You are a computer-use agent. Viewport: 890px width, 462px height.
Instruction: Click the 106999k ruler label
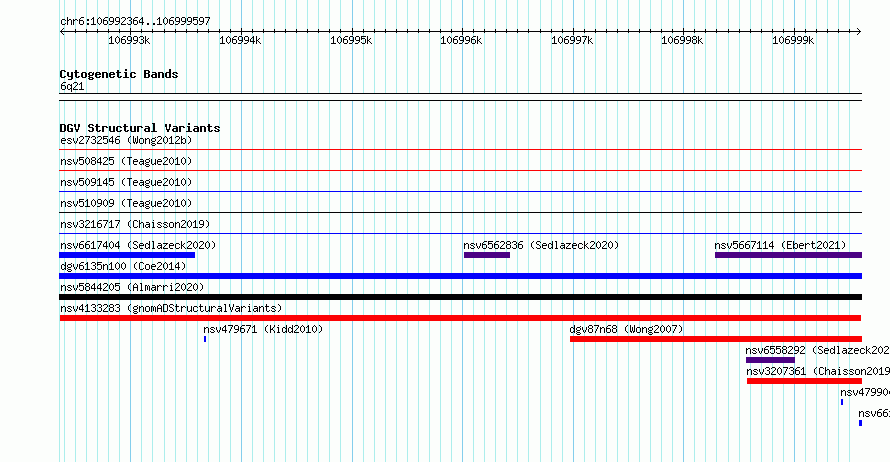(x=793, y=40)
